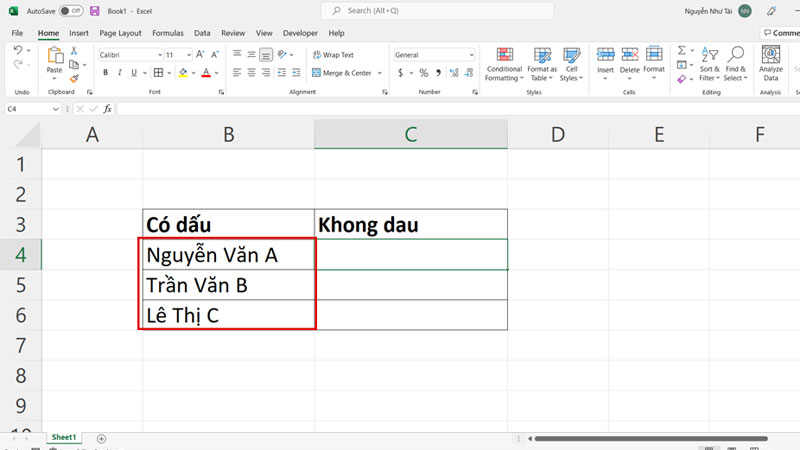Viewport: 800px width, 450px height.
Task: Open Fill Color yellow swatch
Action: [x=183, y=73]
